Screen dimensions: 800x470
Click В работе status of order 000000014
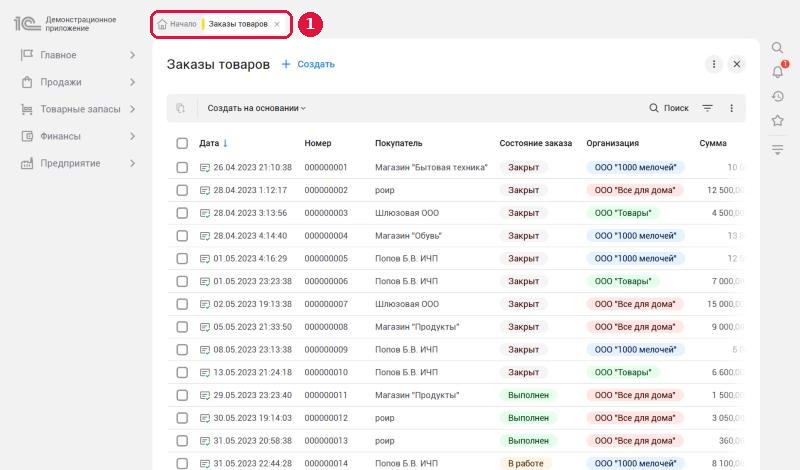[526, 463]
